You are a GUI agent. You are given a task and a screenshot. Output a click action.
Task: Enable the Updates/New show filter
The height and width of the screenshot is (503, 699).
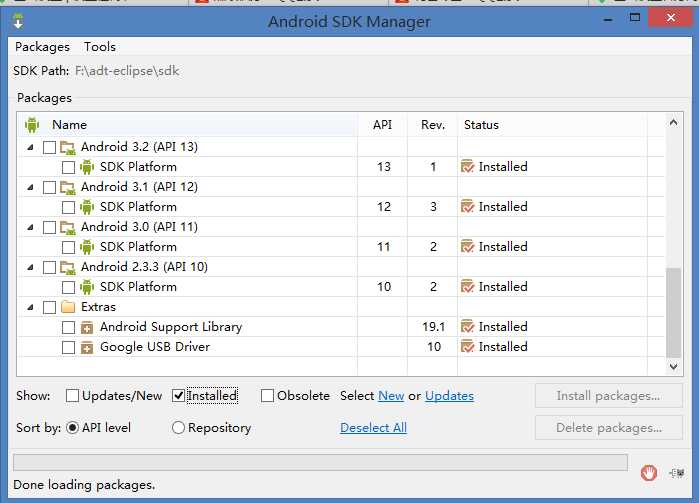[x=72, y=396]
